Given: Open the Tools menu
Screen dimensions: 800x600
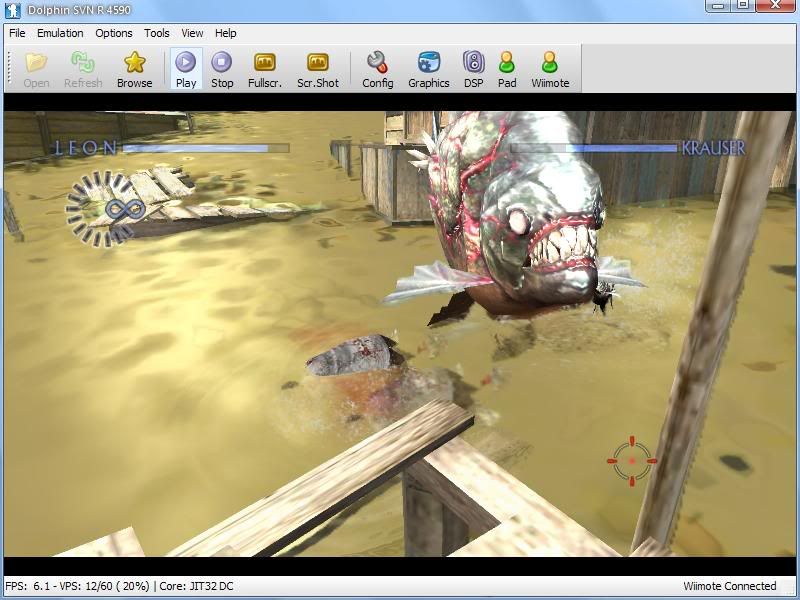Looking at the screenshot, I should point(157,33).
